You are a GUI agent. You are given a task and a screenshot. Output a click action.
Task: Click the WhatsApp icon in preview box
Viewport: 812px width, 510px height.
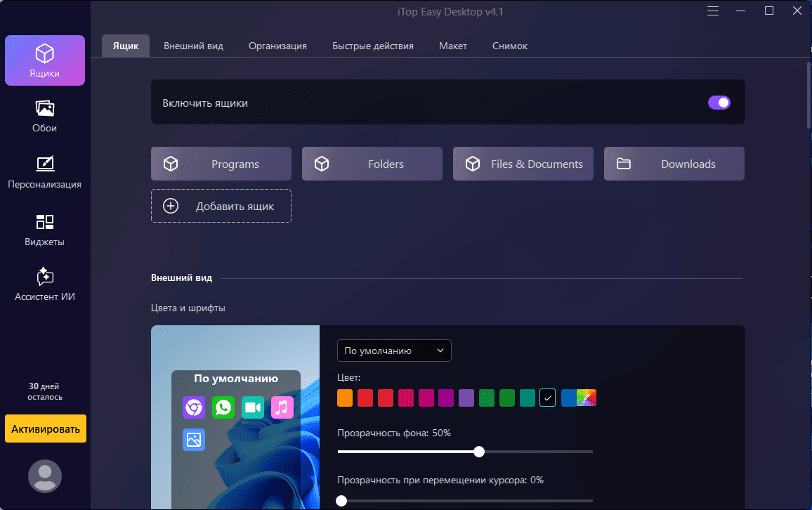(x=223, y=407)
